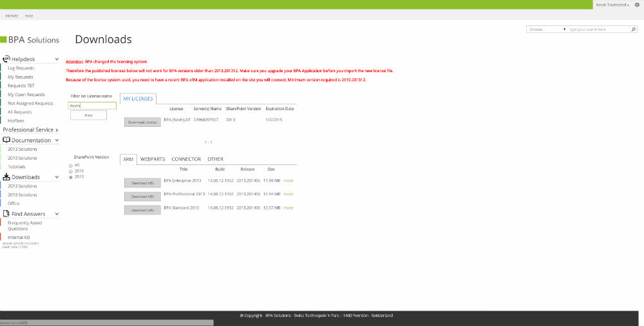Open Office link under Downloads
Image resolution: width=644 pixels, height=326 pixels.
[14, 204]
